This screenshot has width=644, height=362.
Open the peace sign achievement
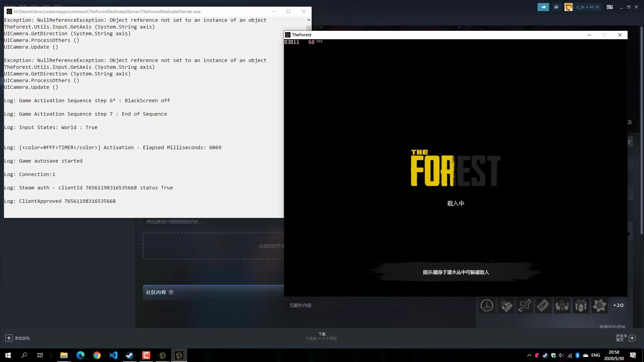click(x=487, y=305)
